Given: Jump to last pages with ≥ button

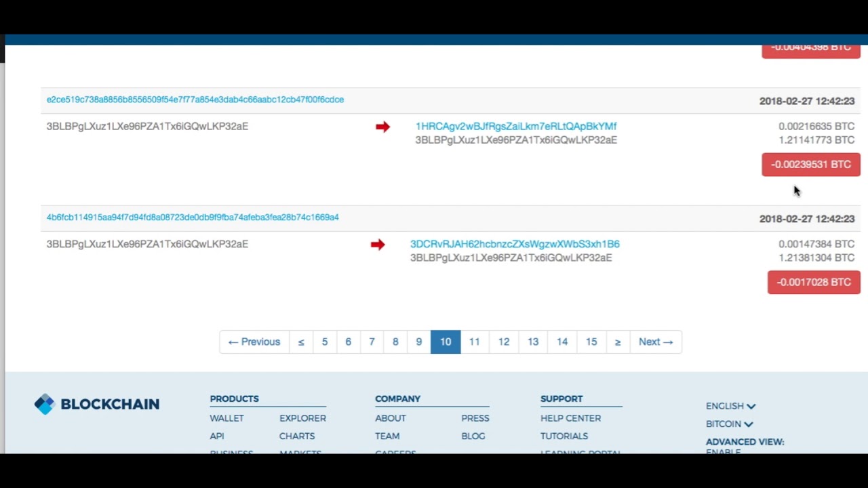Looking at the screenshot, I should (618, 342).
